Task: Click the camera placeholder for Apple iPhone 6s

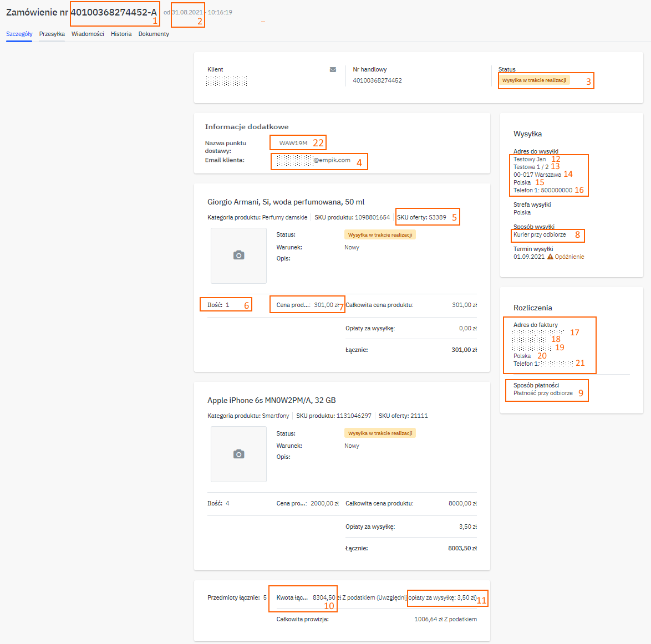Action: coord(238,454)
